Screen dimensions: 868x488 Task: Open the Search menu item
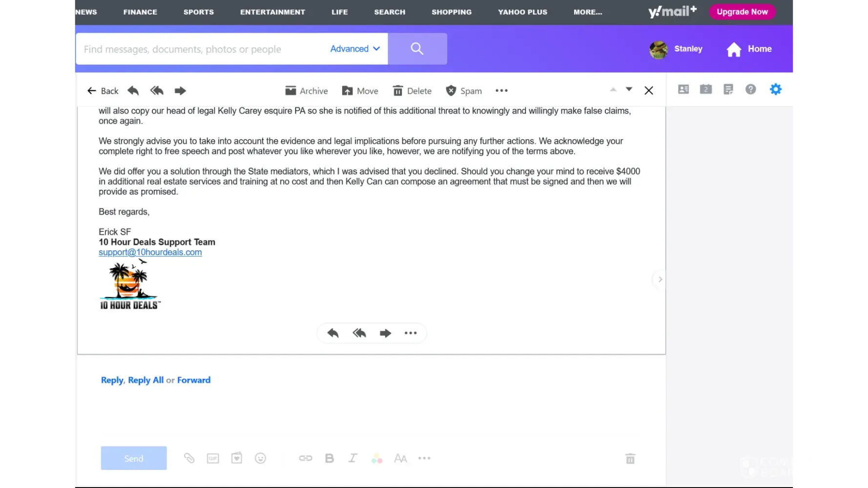click(x=390, y=12)
